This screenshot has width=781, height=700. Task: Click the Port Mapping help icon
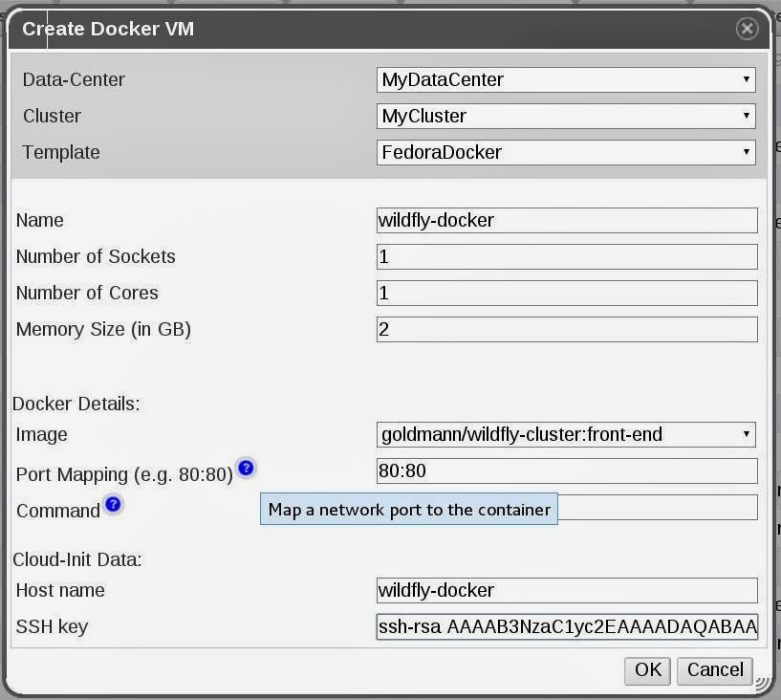pyautogui.click(x=246, y=468)
